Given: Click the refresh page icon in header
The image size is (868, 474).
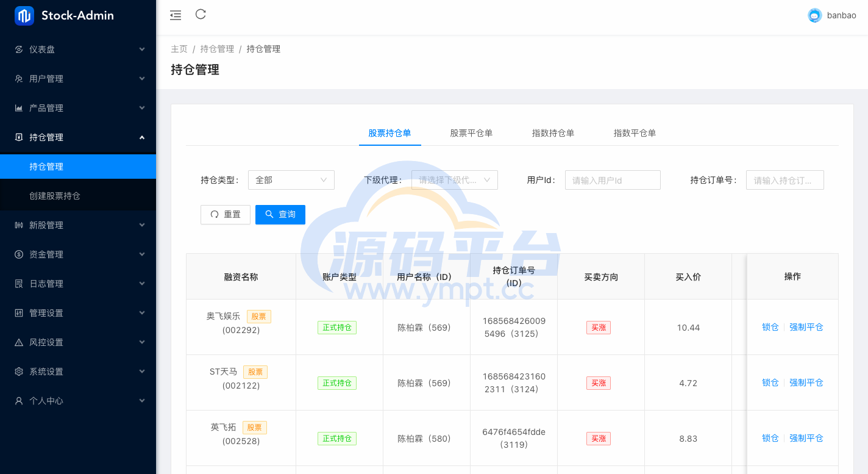Looking at the screenshot, I should coord(201,15).
